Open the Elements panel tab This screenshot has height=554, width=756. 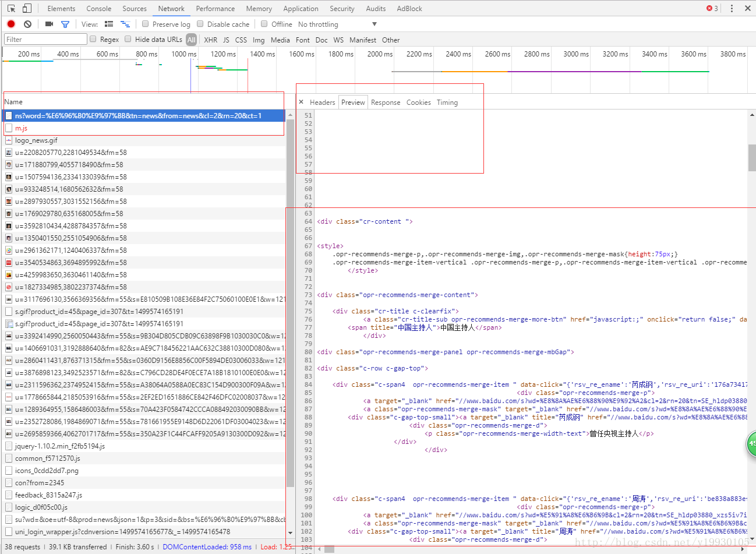click(61, 8)
